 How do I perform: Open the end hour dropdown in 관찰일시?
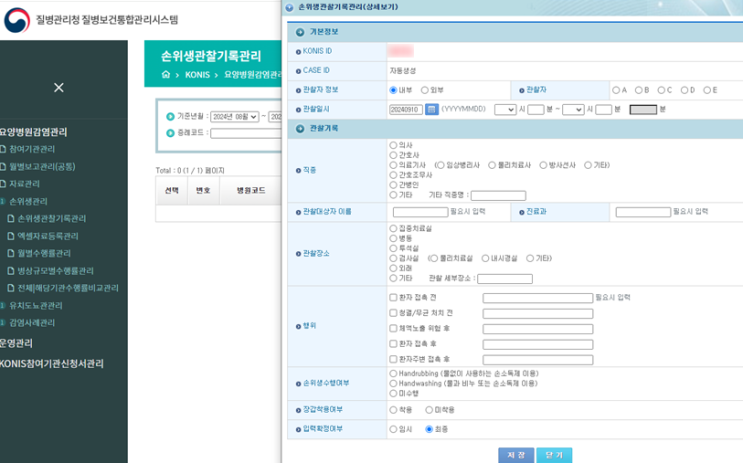coord(573,109)
